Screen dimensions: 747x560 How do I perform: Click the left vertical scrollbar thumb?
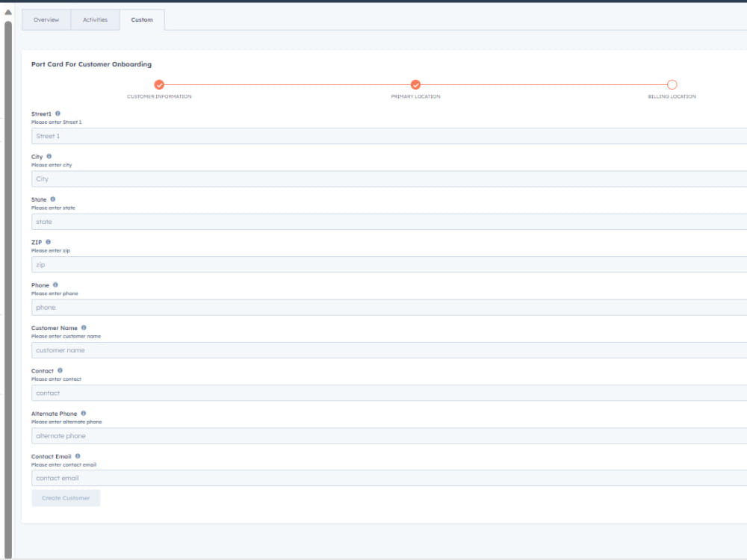[x=8, y=290]
